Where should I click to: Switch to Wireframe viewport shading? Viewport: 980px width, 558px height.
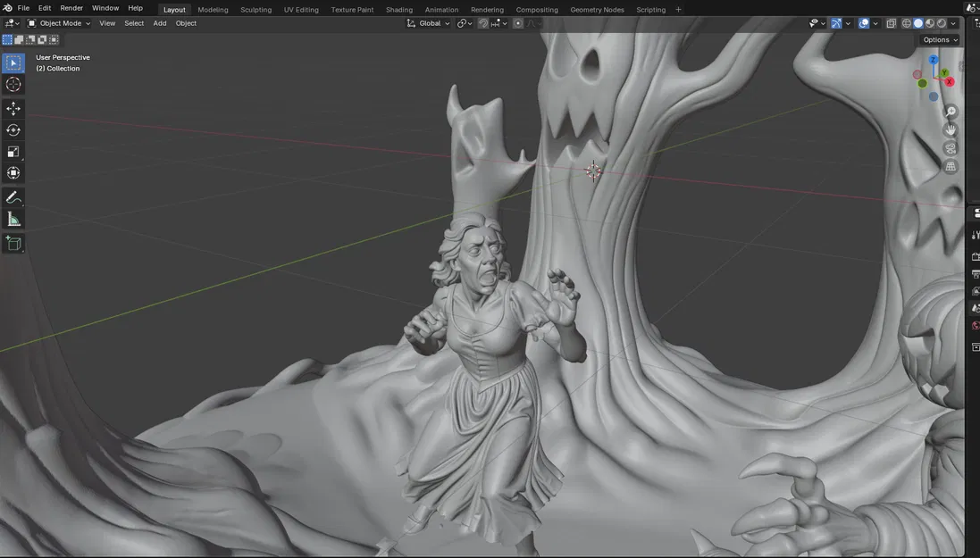click(x=905, y=23)
